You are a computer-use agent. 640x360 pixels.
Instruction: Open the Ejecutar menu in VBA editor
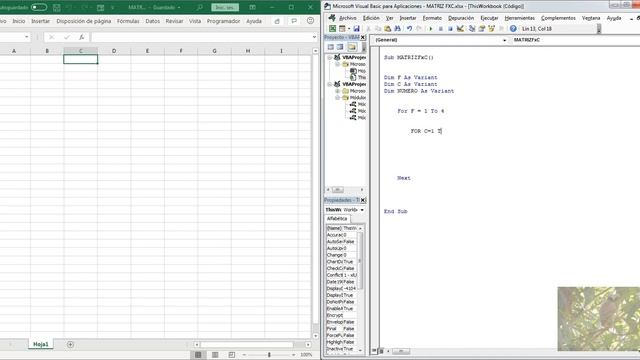click(489, 18)
